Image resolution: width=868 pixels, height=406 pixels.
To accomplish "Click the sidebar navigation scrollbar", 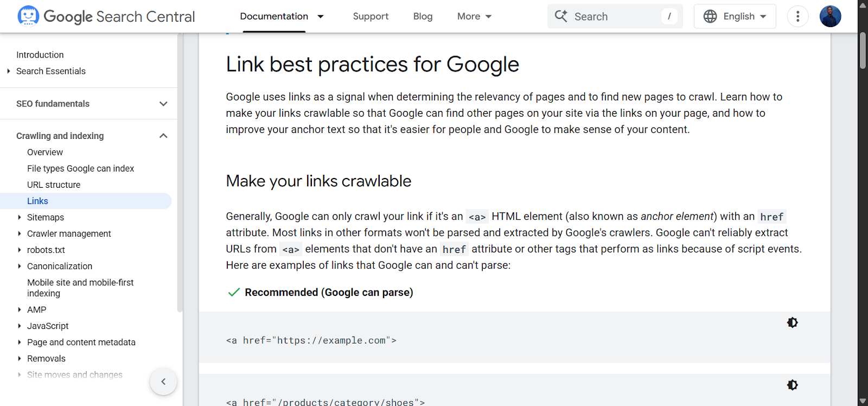I will coord(180,173).
